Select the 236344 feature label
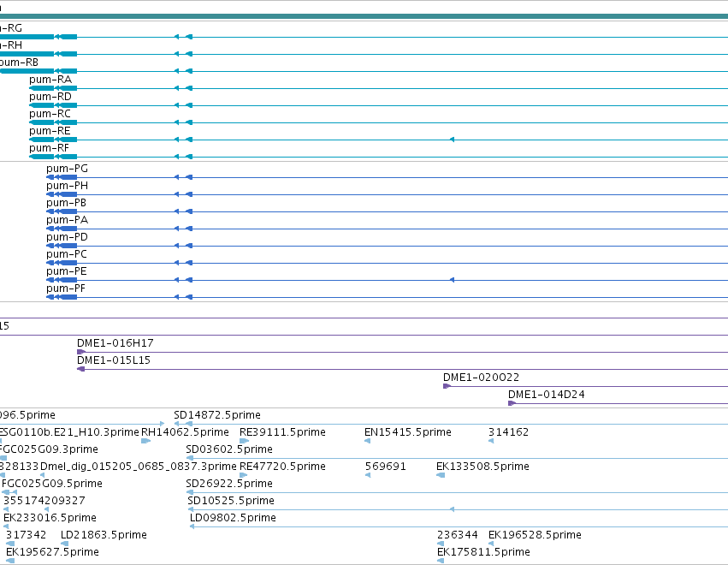 pyautogui.click(x=458, y=536)
